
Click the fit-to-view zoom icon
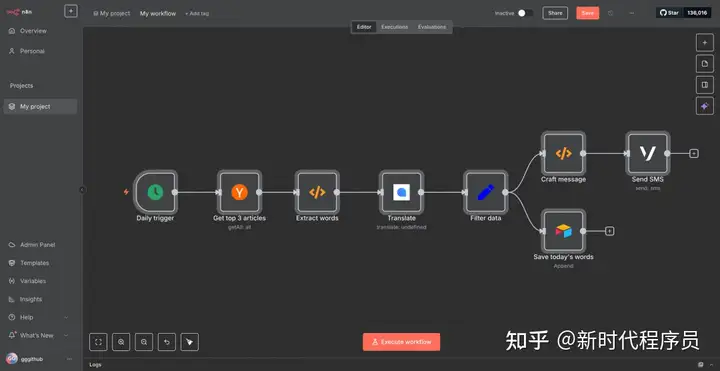98,342
